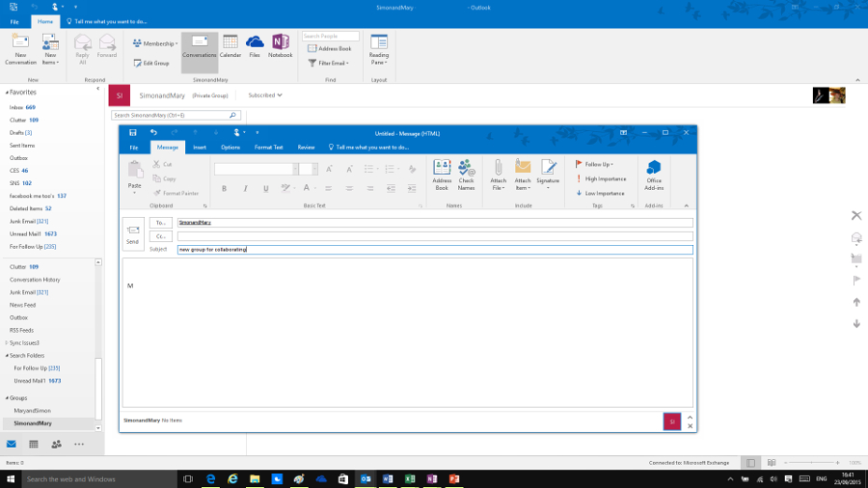
Task: Open the font size dropdown
Action: (x=315, y=169)
